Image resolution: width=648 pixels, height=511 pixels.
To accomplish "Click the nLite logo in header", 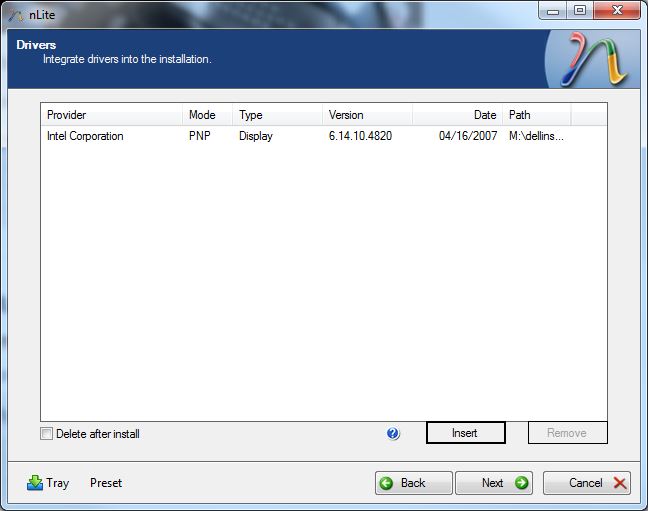I will pyautogui.click(x=593, y=59).
